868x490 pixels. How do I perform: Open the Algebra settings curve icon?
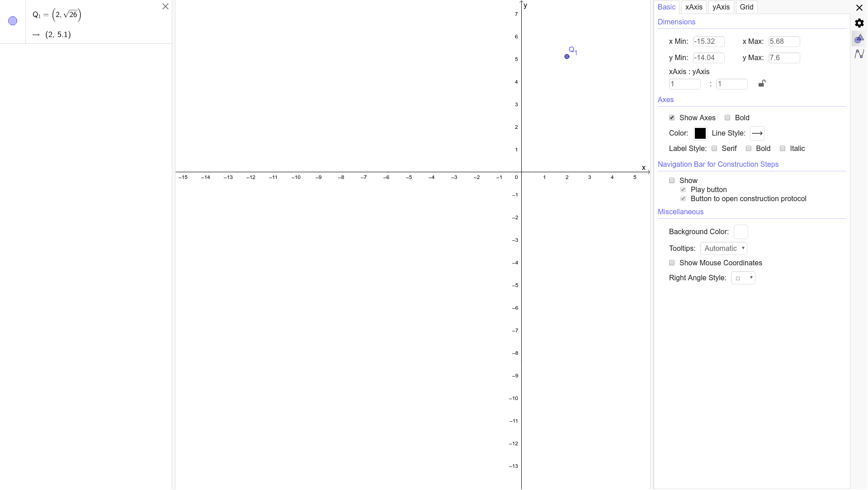tap(859, 54)
